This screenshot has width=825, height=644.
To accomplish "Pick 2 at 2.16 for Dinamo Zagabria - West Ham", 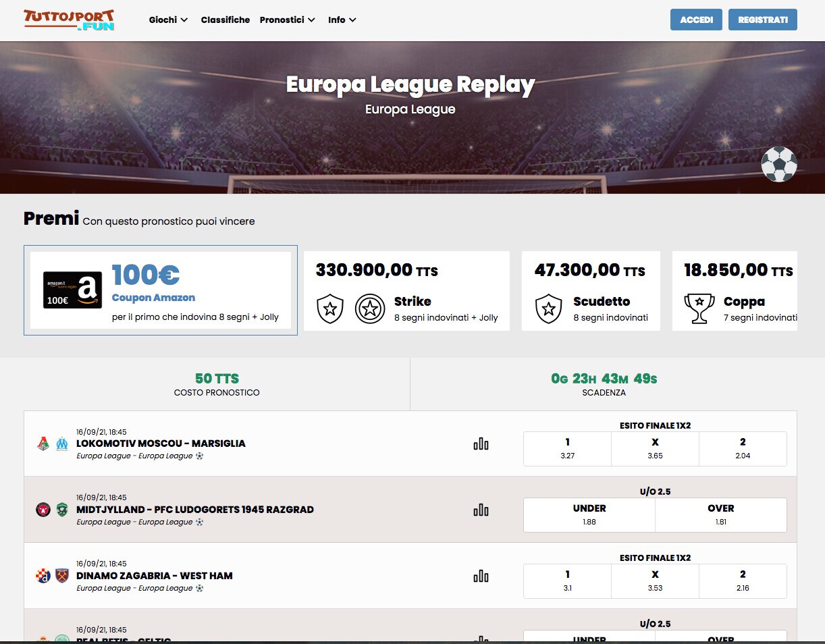I will pos(743,581).
